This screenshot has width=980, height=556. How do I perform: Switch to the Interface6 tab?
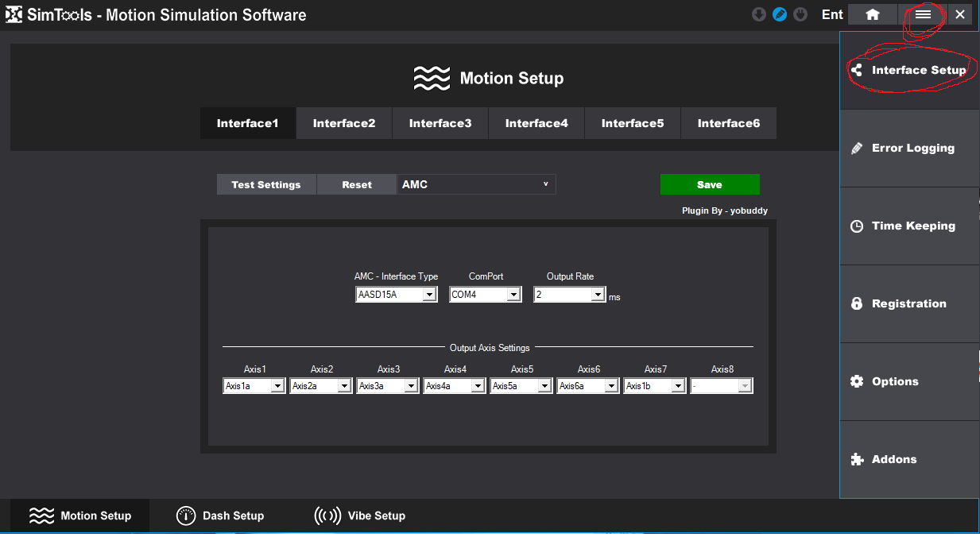(729, 123)
